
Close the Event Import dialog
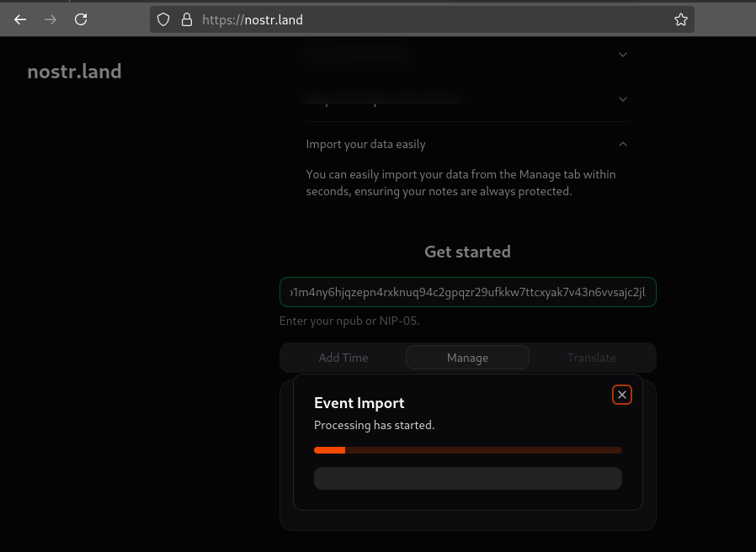pyautogui.click(x=622, y=395)
